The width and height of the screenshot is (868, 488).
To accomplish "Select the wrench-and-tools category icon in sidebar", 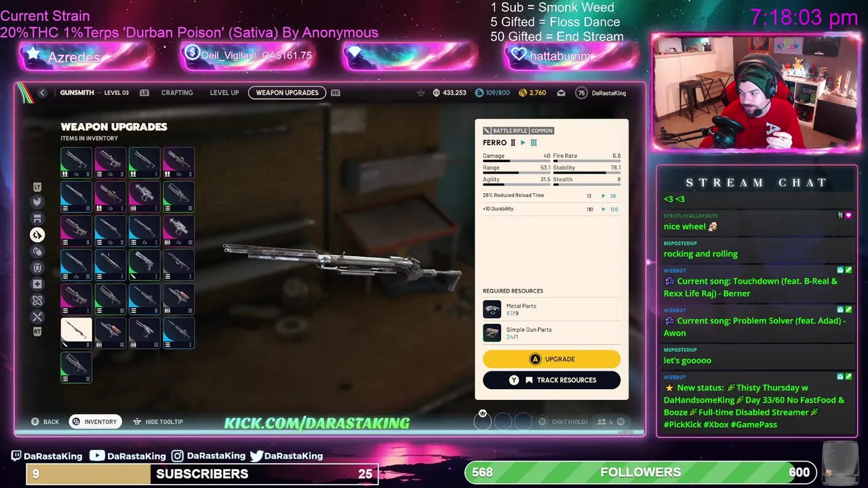I will click(x=37, y=317).
